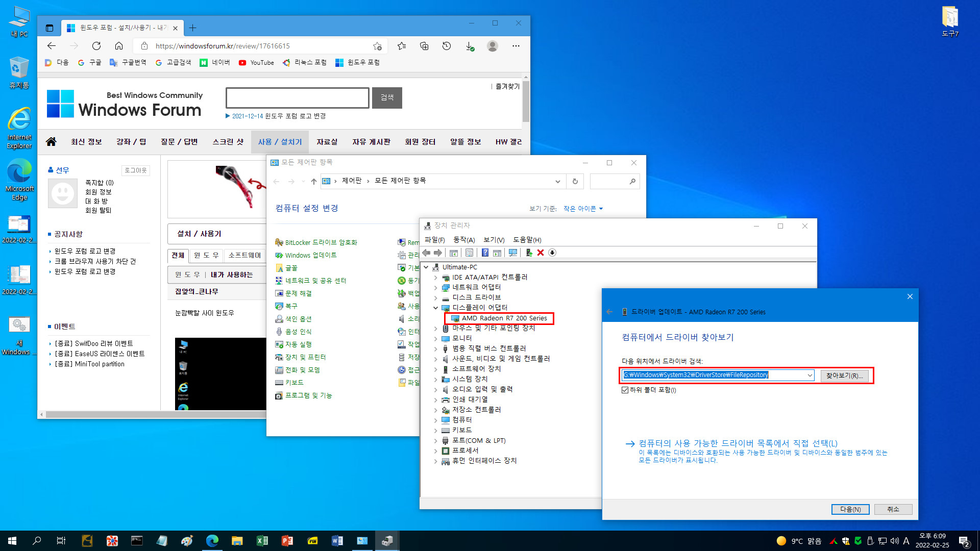This screenshot has height=551, width=980.
Task: Open the Control Panel address bar dropdown
Action: pos(557,181)
